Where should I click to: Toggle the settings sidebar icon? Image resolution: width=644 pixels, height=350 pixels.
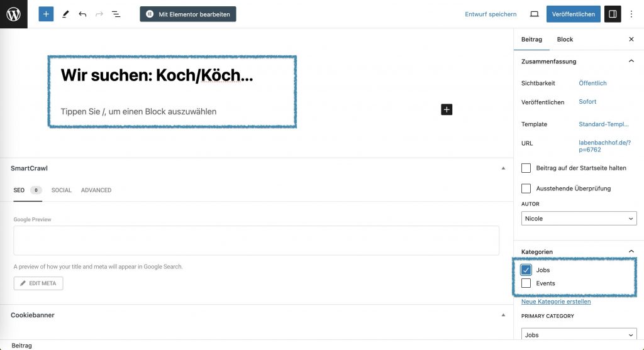tap(612, 14)
